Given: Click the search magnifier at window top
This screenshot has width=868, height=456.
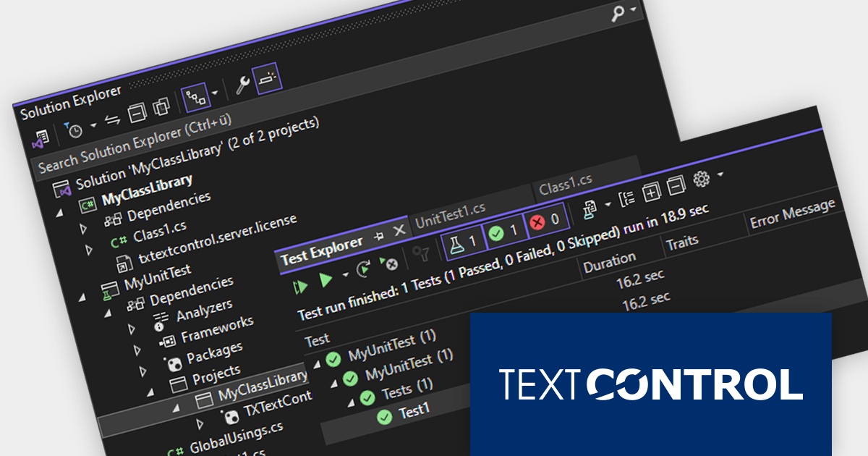Looking at the screenshot, I should 618,12.
